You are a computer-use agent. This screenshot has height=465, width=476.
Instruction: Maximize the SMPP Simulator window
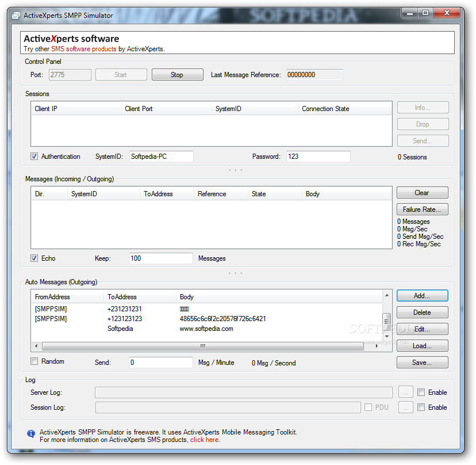coord(425,13)
